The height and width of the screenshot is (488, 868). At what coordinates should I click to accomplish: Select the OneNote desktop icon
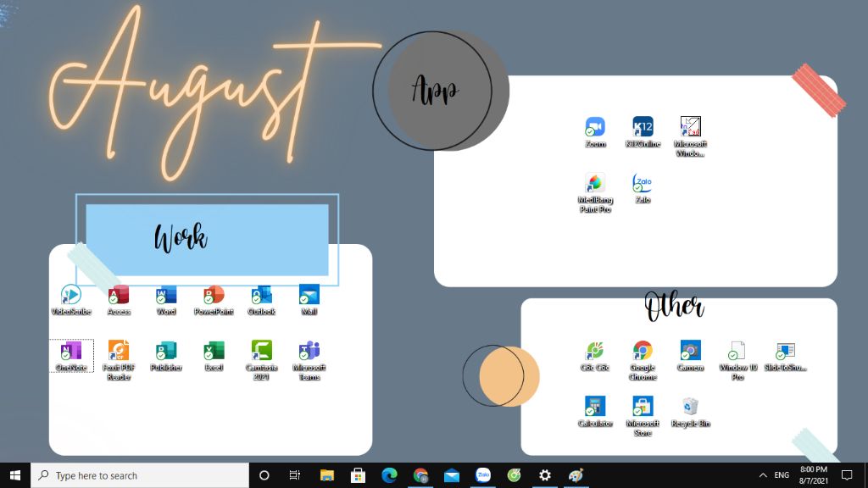(x=71, y=355)
